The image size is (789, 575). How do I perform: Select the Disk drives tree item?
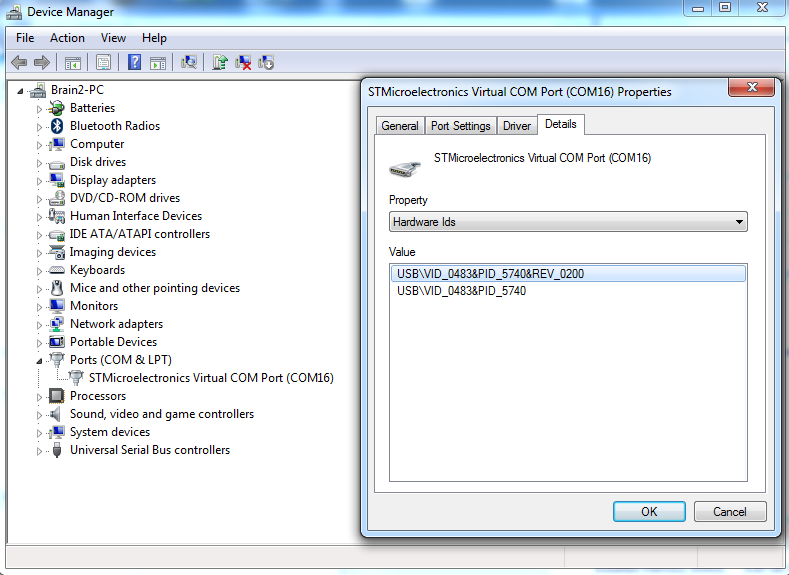point(98,162)
